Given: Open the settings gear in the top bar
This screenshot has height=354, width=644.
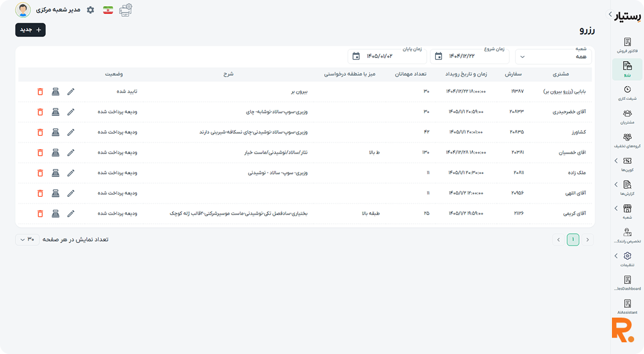Looking at the screenshot, I should 91,10.
